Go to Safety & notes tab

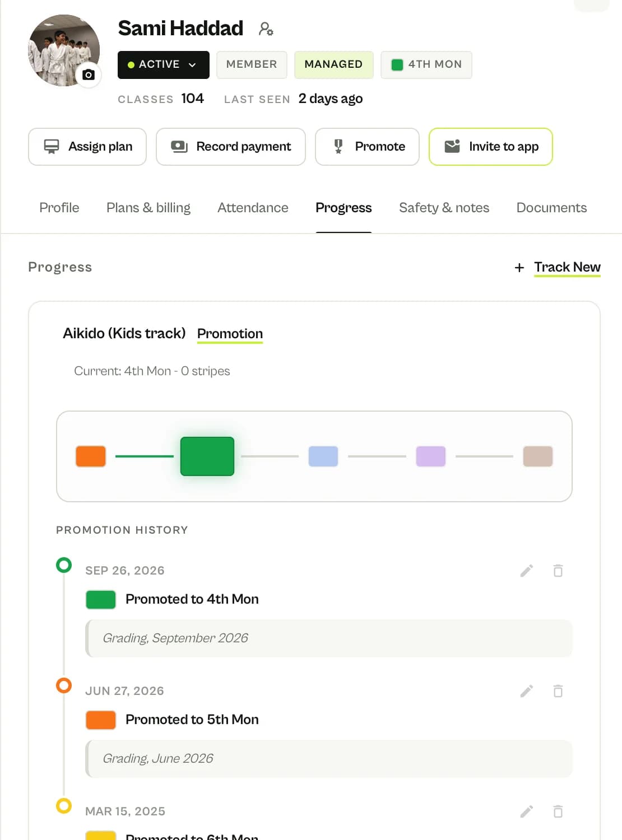click(444, 208)
